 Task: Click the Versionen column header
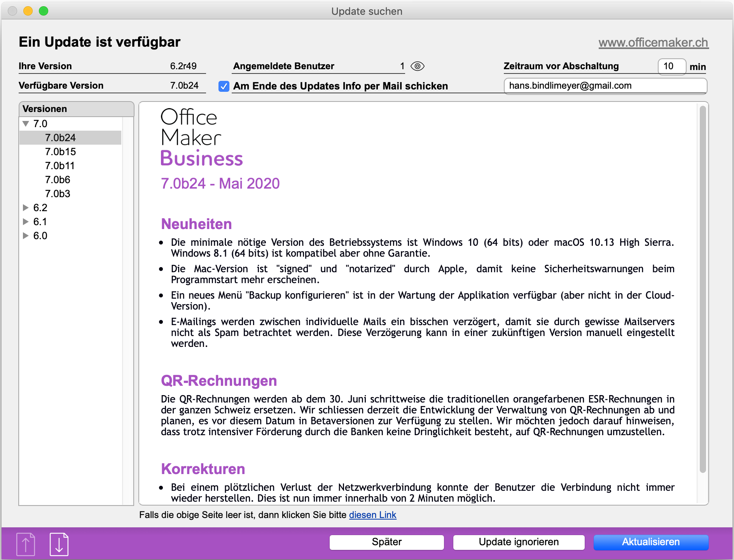click(76, 109)
